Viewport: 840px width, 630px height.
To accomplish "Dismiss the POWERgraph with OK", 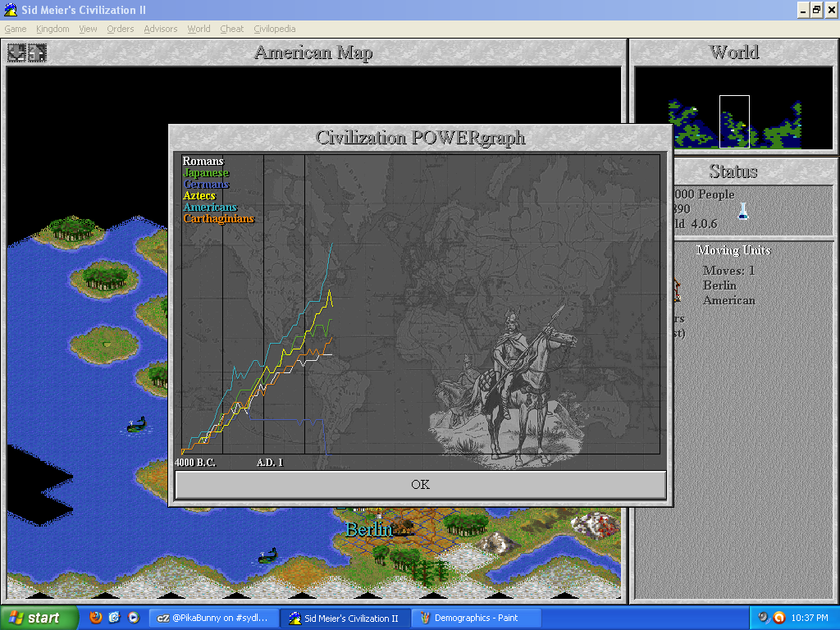I will (421, 485).
